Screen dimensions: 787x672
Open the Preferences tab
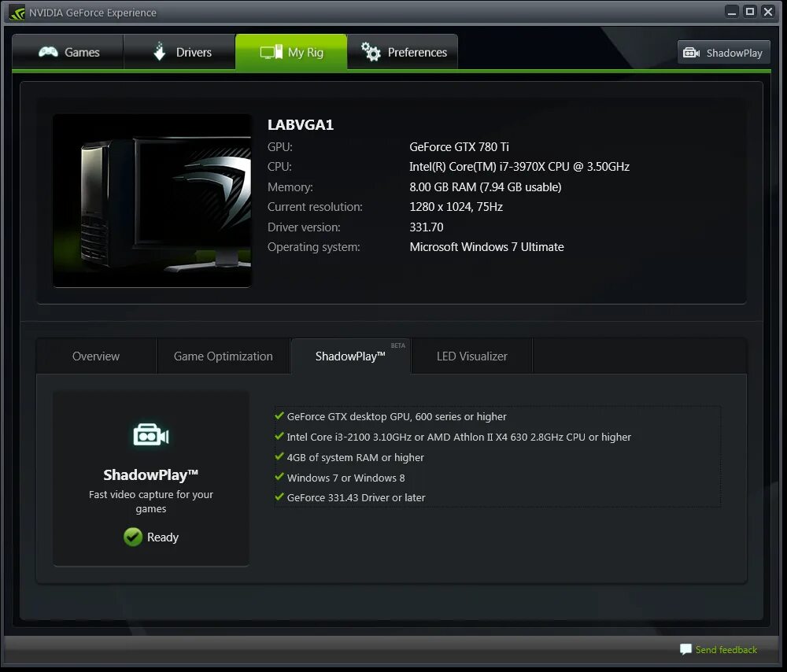pos(402,52)
